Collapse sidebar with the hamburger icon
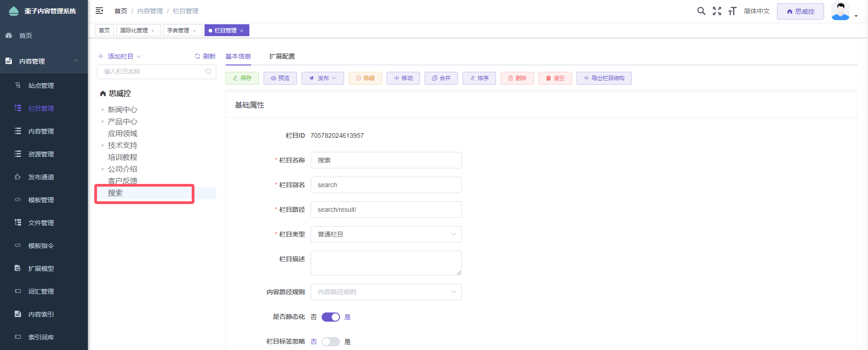868x350 pixels. (x=99, y=11)
